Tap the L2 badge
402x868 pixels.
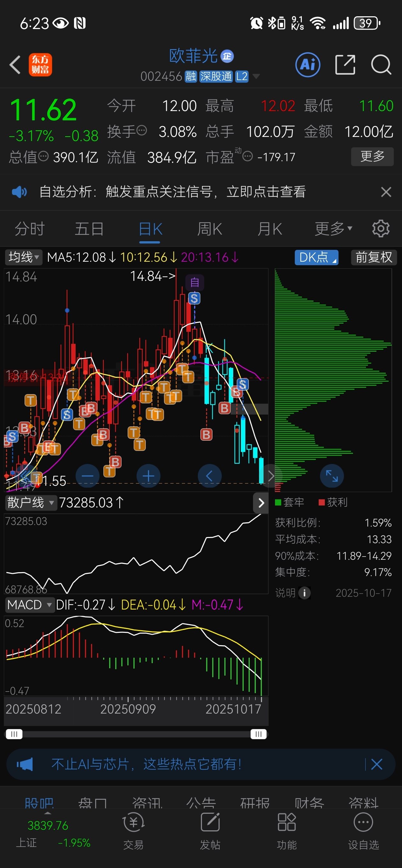242,77
